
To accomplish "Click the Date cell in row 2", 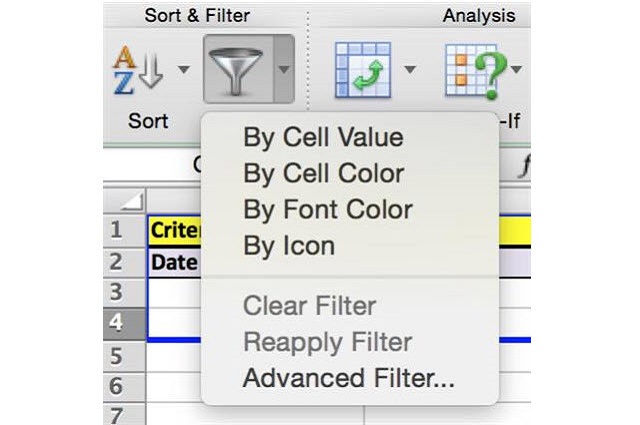I will pyautogui.click(x=175, y=262).
